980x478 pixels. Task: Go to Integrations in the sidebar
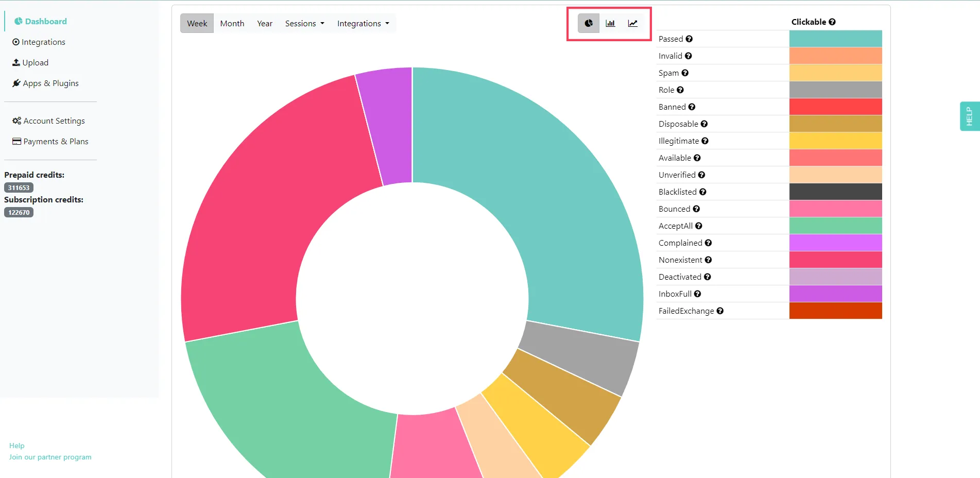pyautogui.click(x=39, y=42)
